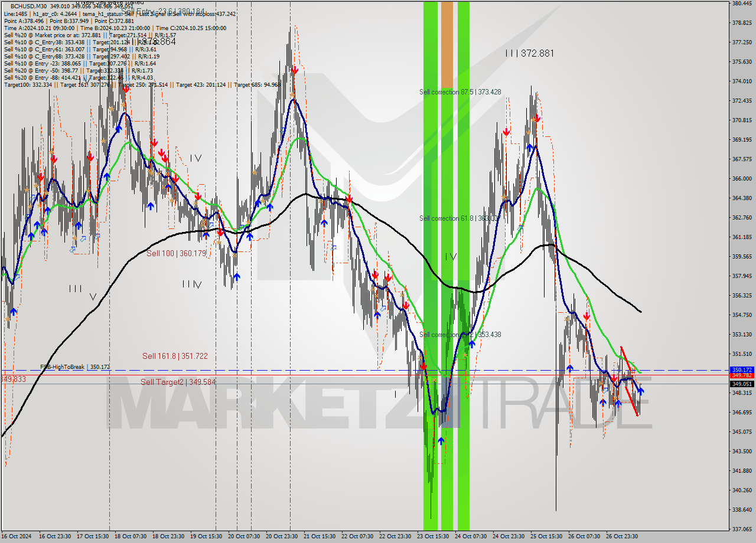Select 'Sell correction 87.5 | 373.428' label
Screen dimensions: 756x543
460,92
